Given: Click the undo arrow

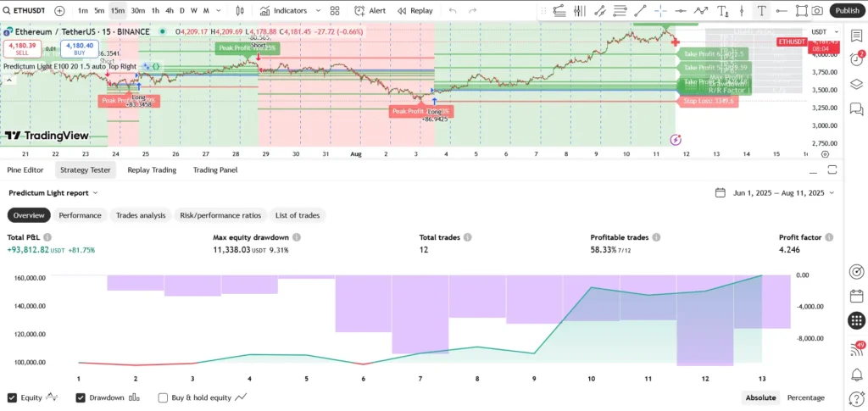Looking at the screenshot, I should point(453,10).
